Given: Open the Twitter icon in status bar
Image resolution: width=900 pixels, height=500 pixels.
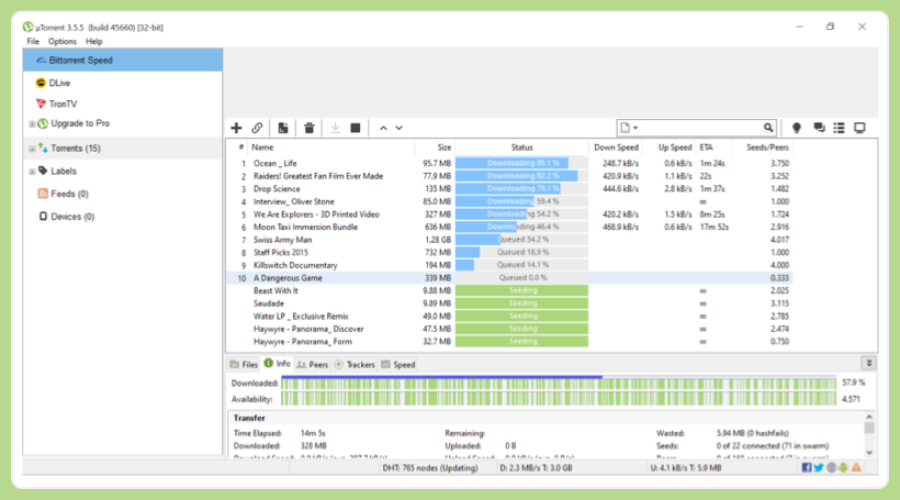Looking at the screenshot, I should point(818,467).
